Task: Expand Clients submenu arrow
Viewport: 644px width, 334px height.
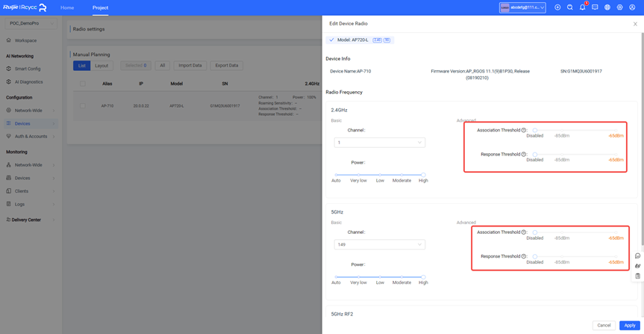Action: [x=54, y=191]
